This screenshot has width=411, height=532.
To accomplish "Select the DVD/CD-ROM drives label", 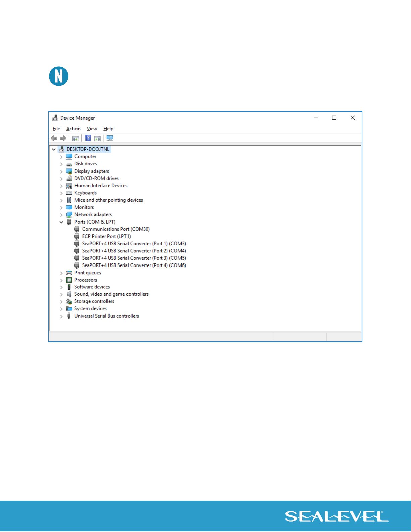I will pos(97,178).
